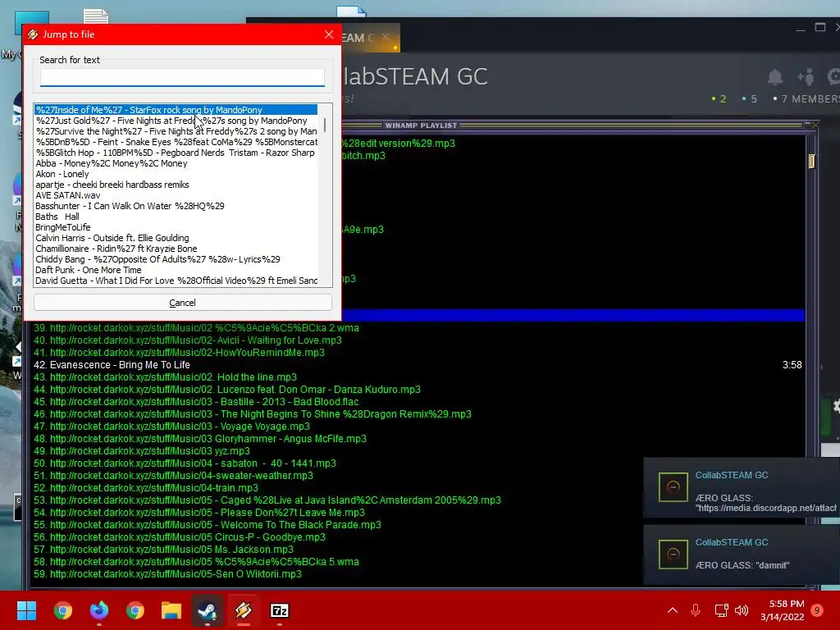Open the notification count badge showing 9
The image size is (840, 630).
pyautogui.click(x=817, y=610)
